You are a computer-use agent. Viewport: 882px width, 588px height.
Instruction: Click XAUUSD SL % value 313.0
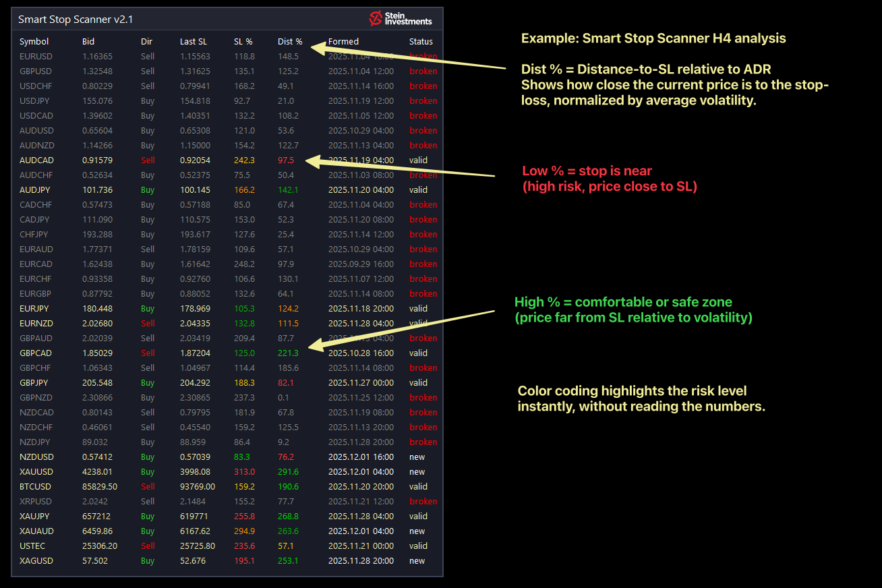244,472
